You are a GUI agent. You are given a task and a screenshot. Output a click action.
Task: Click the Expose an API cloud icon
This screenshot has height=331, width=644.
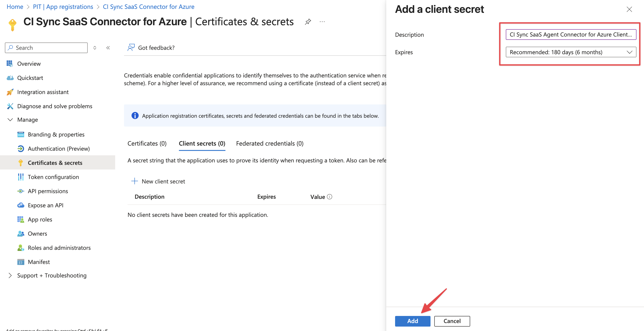[21, 205]
